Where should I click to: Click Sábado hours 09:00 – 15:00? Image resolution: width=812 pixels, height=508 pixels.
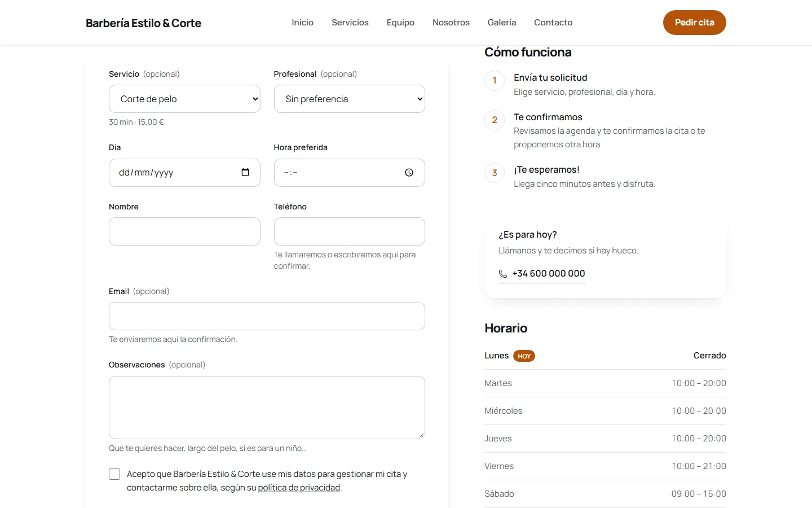click(699, 494)
